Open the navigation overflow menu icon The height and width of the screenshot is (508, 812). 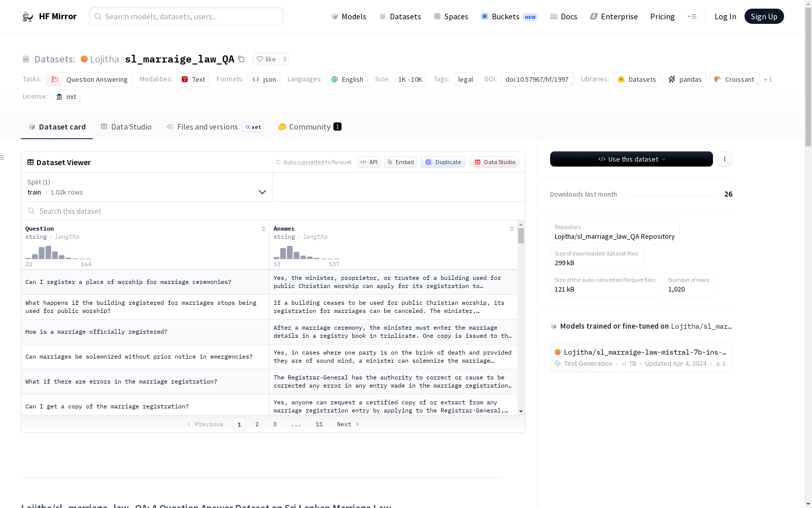[692, 16]
